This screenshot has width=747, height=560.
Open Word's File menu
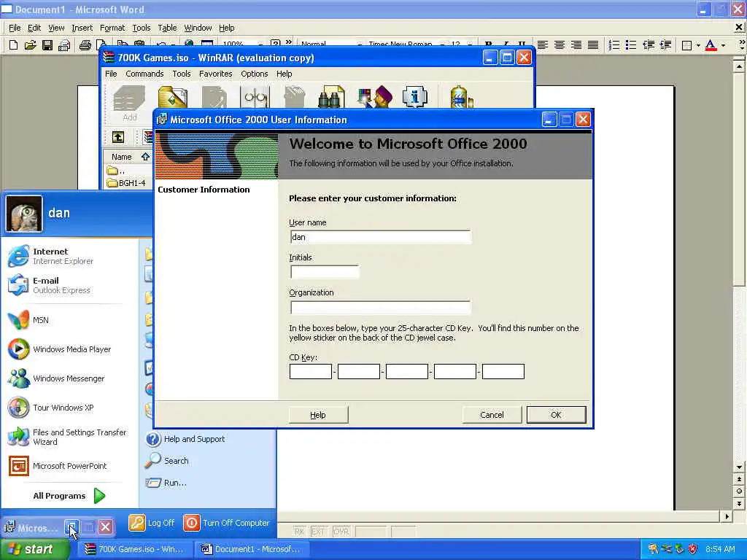coord(15,28)
